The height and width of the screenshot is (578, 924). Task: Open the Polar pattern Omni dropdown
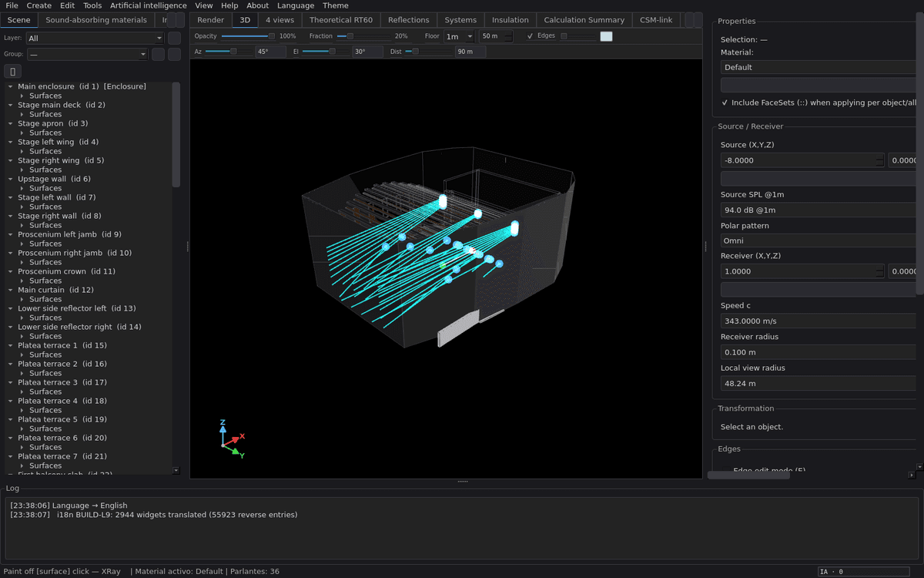click(818, 240)
